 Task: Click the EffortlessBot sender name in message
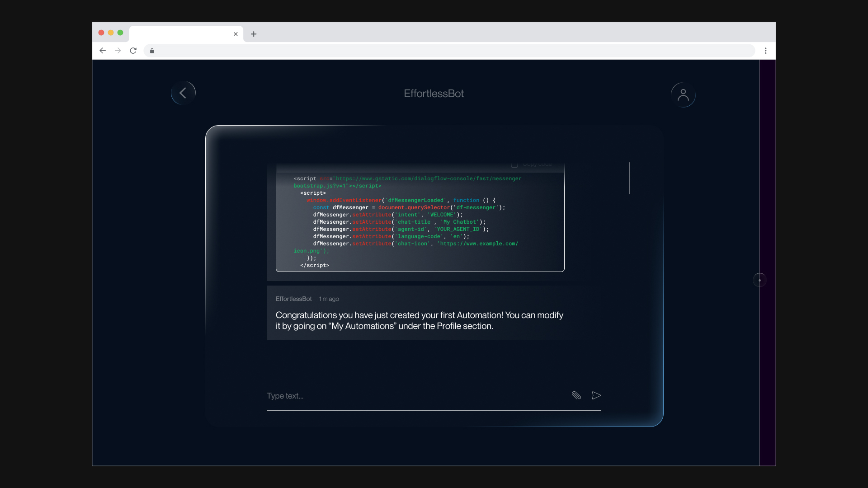click(293, 299)
